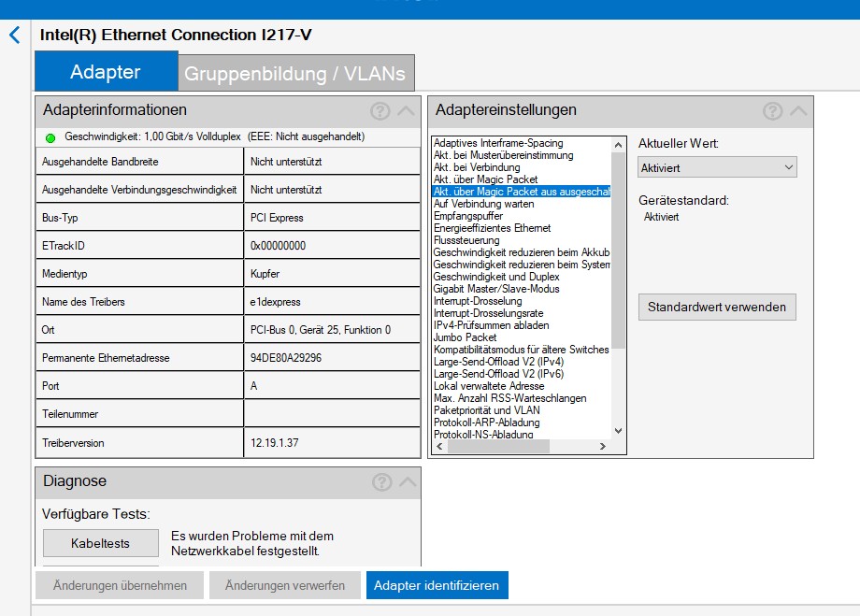Click Permanente Ethernetadresse value 94DE80A29296

coord(286,358)
